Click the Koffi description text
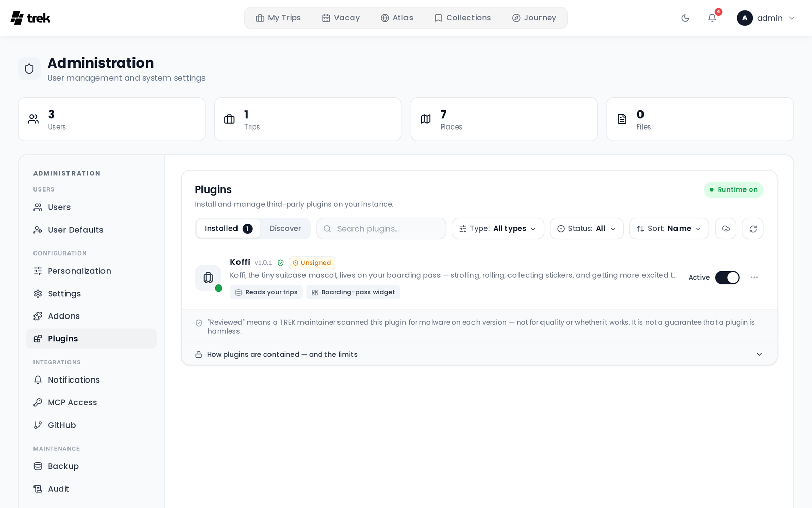 [x=453, y=275]
